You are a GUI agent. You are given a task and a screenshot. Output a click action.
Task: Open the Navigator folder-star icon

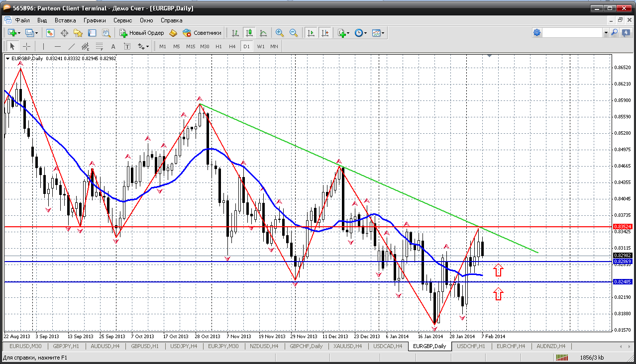(x=78, y=33)
